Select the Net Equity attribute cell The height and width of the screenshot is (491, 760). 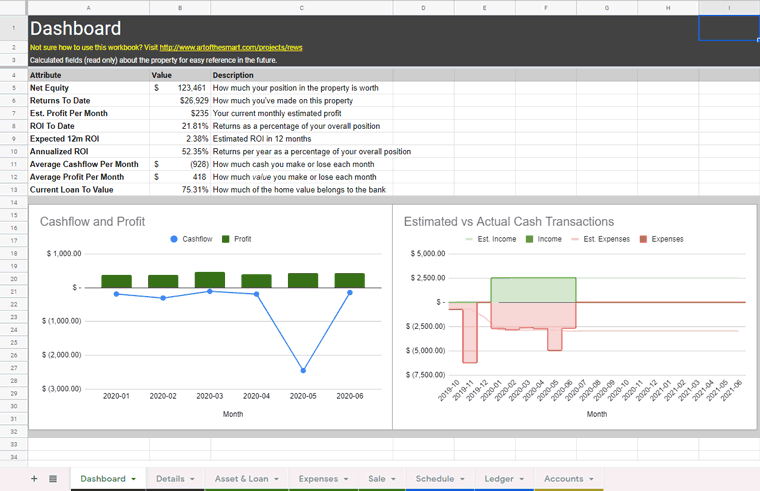click(89, 88)
